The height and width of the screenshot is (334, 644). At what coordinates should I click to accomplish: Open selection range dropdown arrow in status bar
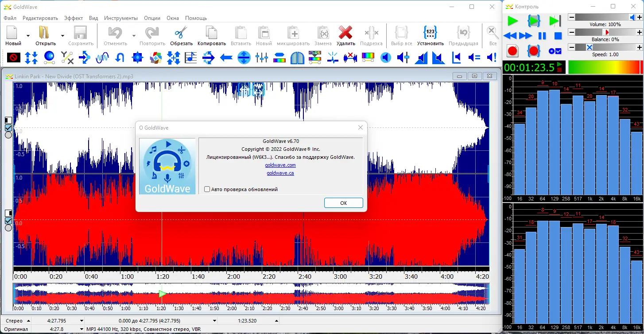[x=214, y=321]
